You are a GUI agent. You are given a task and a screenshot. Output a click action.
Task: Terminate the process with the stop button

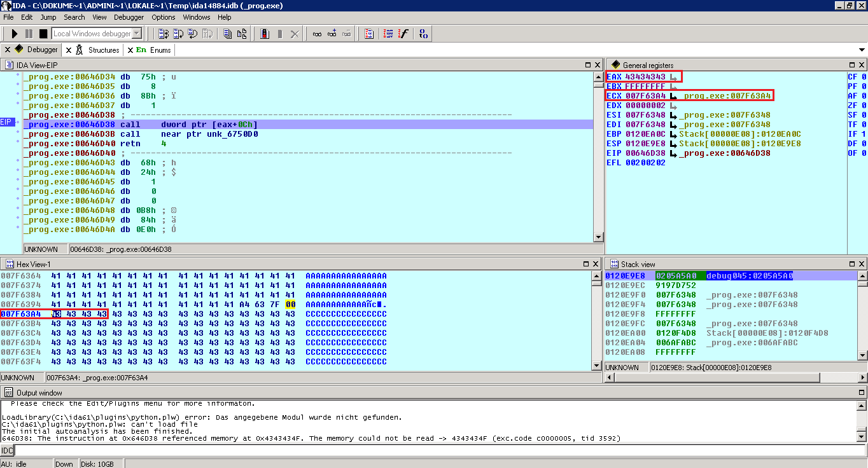point(43,34)
